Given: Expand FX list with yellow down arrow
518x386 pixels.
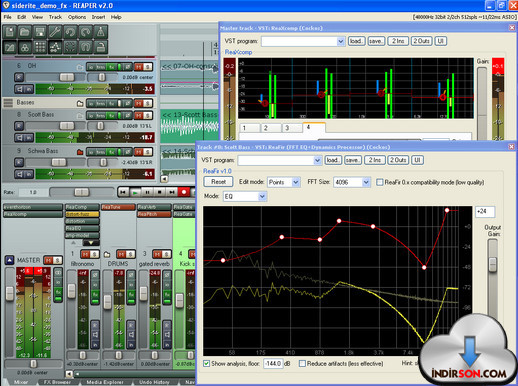Looking at the screenshot, I should click(x=91, y=243).
